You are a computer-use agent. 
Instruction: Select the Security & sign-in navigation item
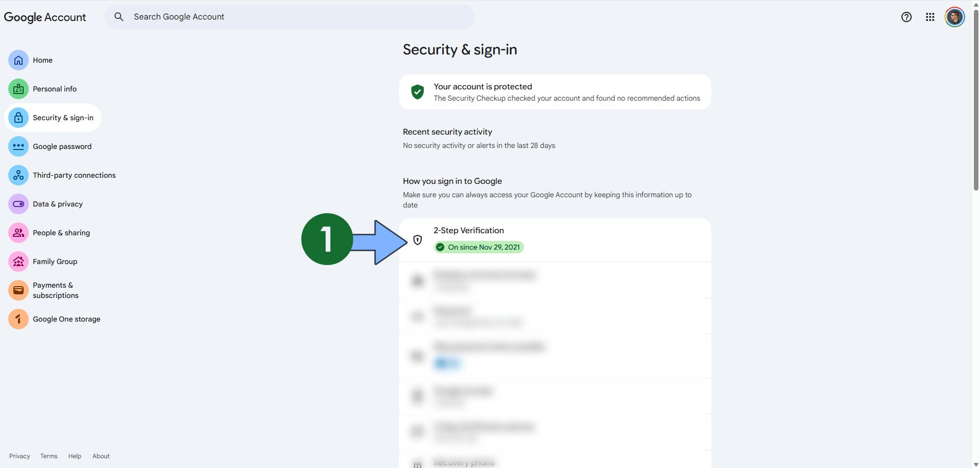pyautogui.click(x=53, y=118)
